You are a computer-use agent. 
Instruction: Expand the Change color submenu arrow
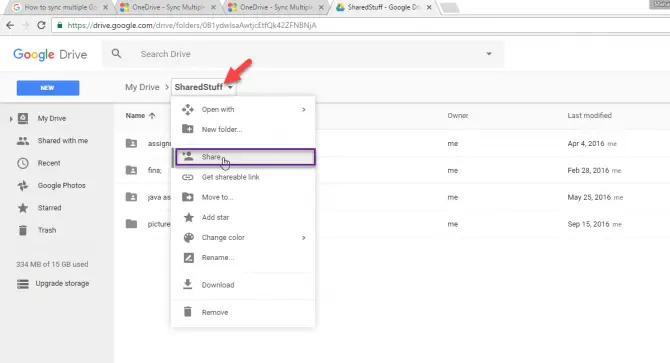pos(304,237)
